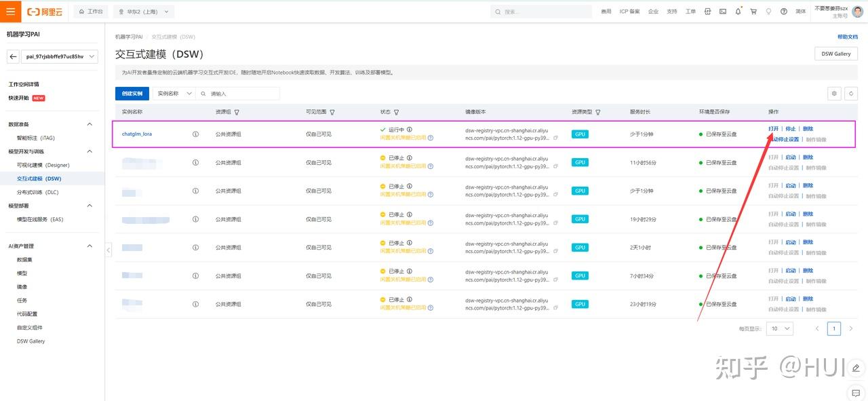Image resolution: width=868 pixels, height=401 pixels.
Task: Open the workspace selector pai_97rjsbbffe97uc85hv
Action: 60,57
